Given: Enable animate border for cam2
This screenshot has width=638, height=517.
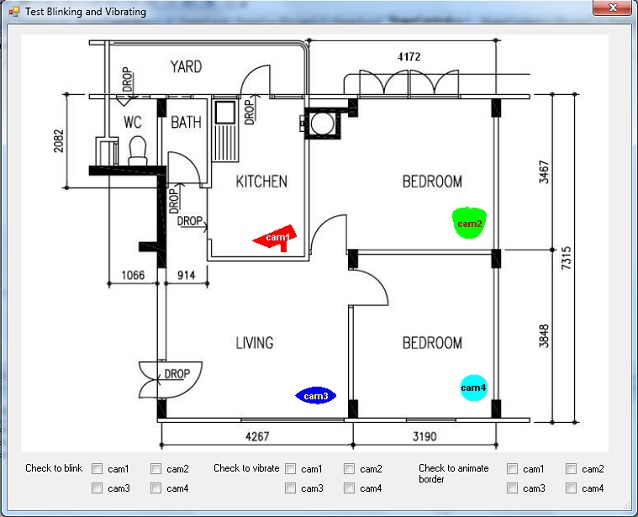Looking at the screenshot, I should [571, 469].
